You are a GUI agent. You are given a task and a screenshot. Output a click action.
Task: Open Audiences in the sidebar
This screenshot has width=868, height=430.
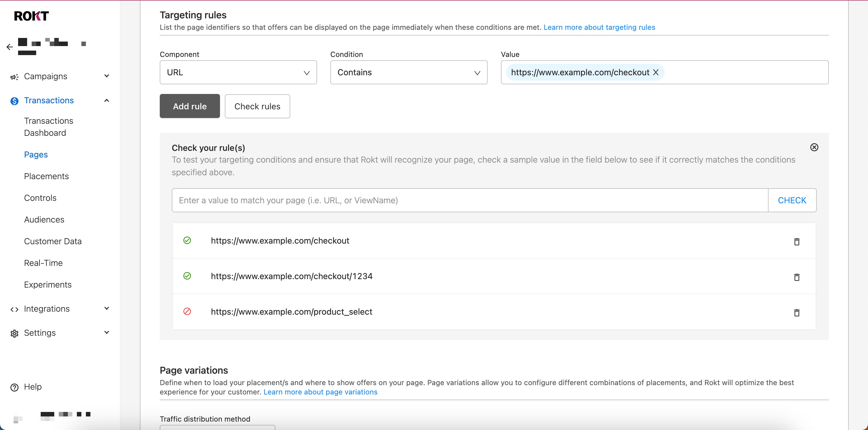coord(44,220)
